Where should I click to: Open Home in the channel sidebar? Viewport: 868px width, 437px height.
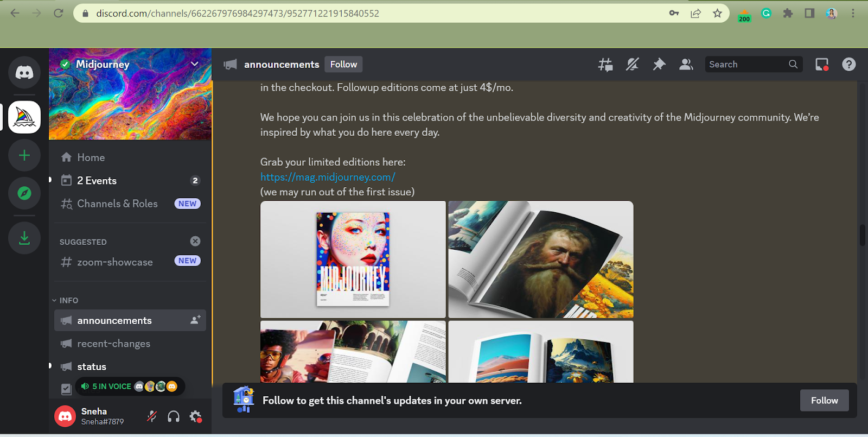coord(130,157)
